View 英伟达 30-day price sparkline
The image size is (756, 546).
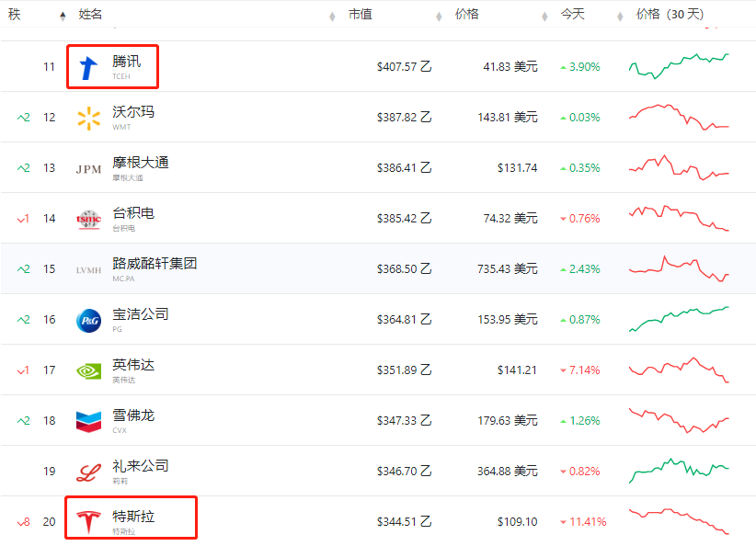(679, 370)
